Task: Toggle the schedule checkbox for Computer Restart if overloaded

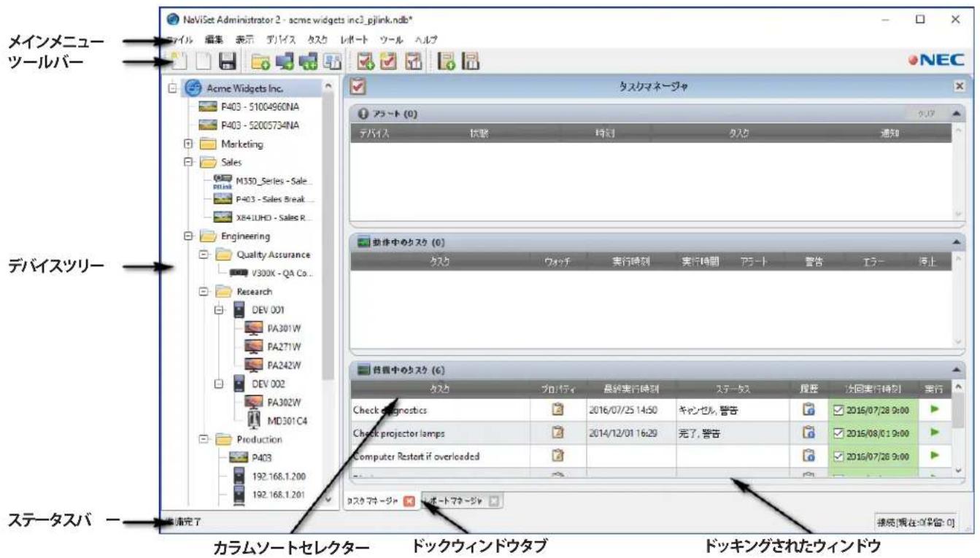Action: [838, 457]
